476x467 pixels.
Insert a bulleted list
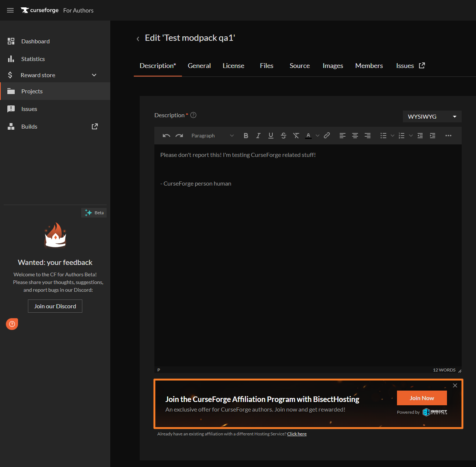[383, 136]
